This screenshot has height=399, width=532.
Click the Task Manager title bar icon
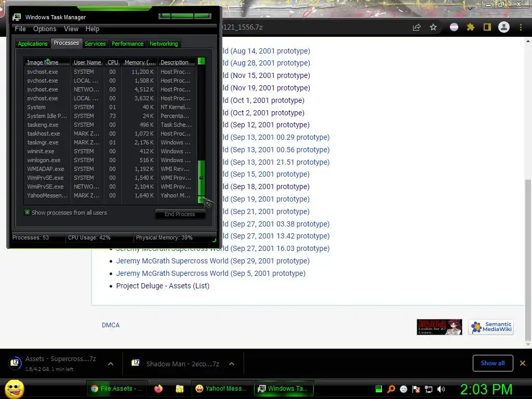16,17
